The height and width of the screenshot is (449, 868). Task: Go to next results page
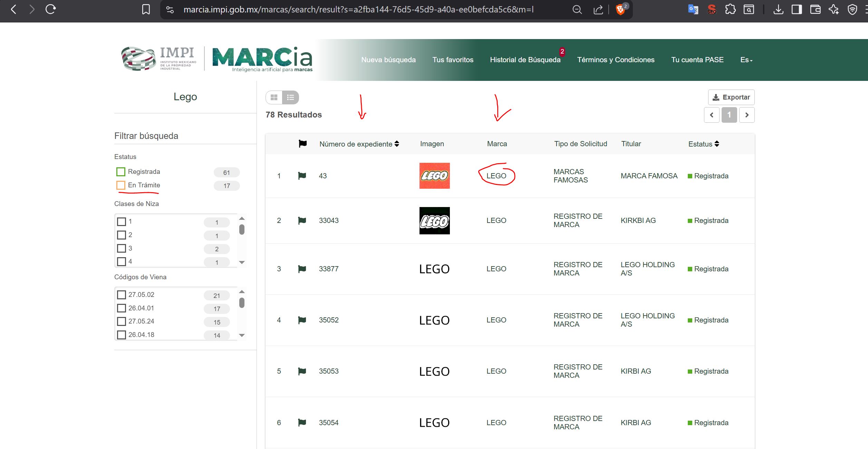tap(747, 115)
